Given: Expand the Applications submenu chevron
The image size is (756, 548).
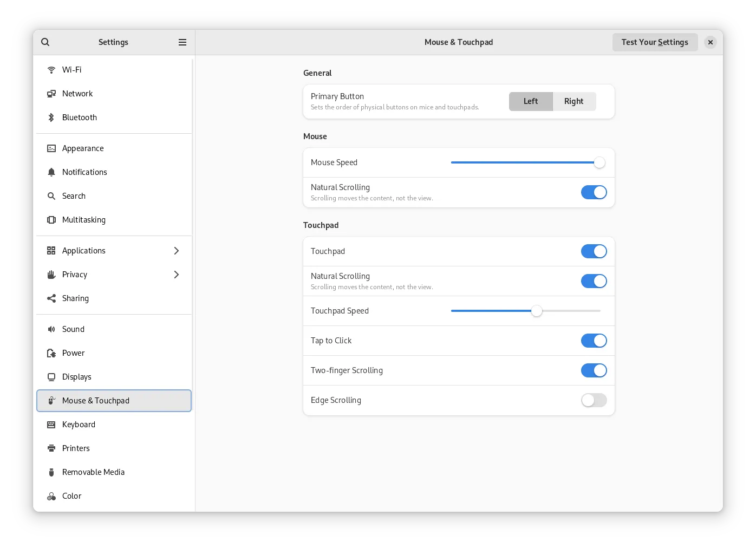Looking at the screenshot, I should coord(176,251).
